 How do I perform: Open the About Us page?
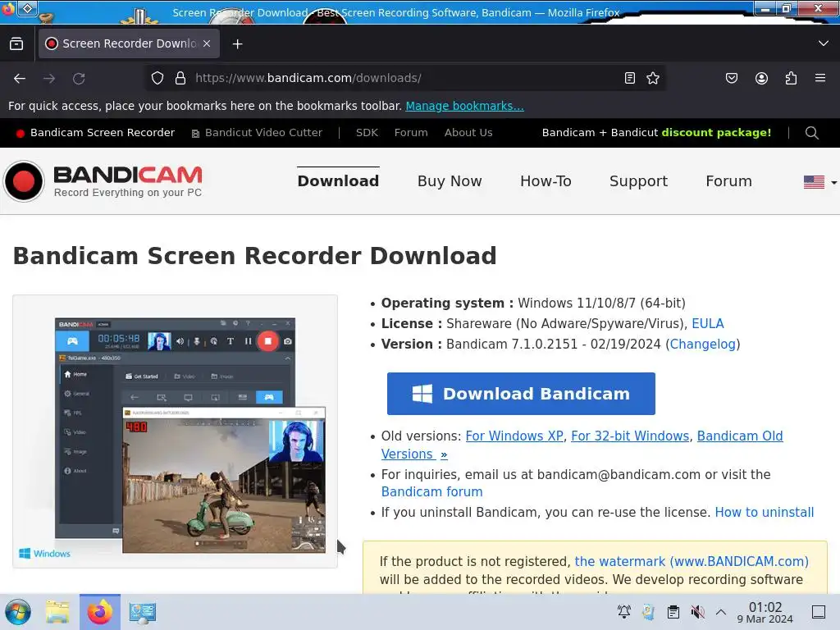(x=468, y=133)
